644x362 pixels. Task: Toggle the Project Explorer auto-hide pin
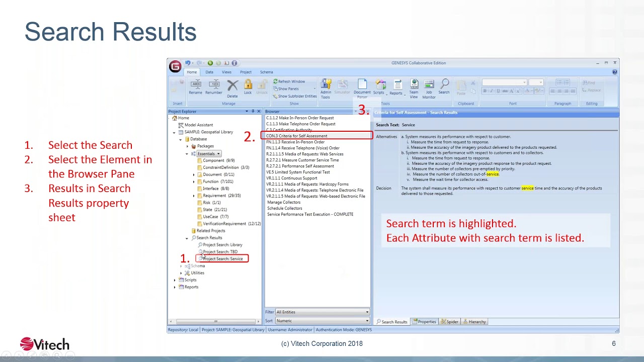point(253,111)
